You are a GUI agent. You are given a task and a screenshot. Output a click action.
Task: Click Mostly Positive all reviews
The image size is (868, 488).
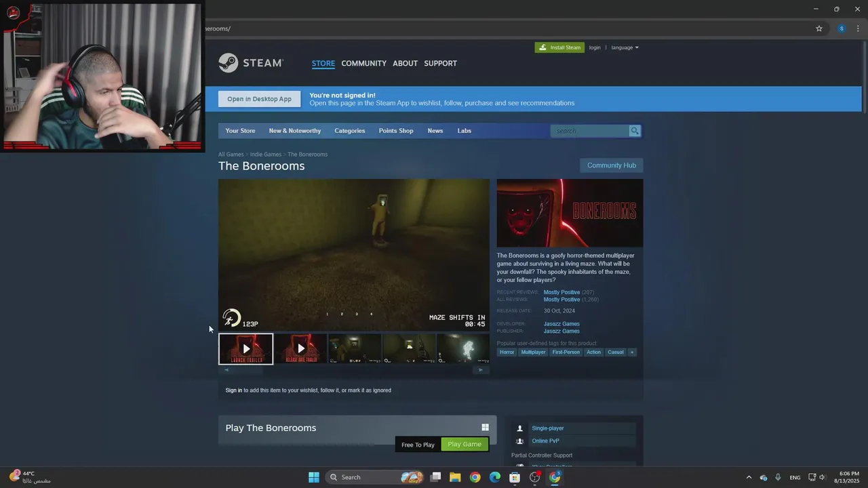561,300
